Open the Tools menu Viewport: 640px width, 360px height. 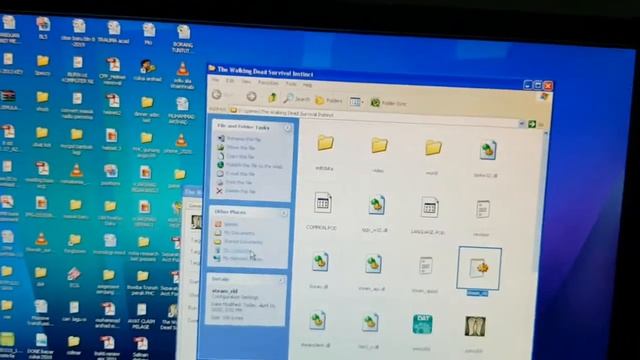(x=291, y=84)
